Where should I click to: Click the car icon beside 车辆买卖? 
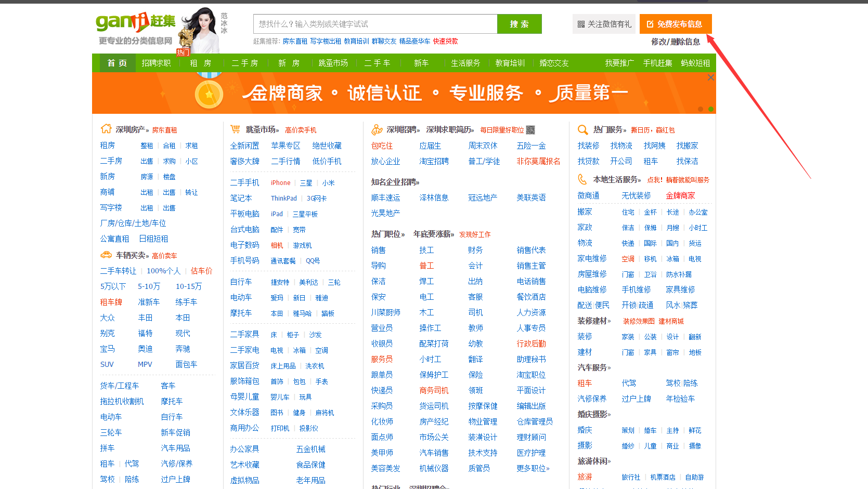pos(106,255)
